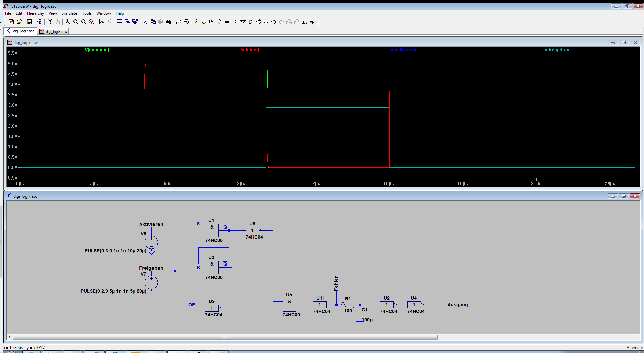Viewport: 644px width, 353px height.
Task: Click the Undo arrow icon
Action: click(274, 22)
